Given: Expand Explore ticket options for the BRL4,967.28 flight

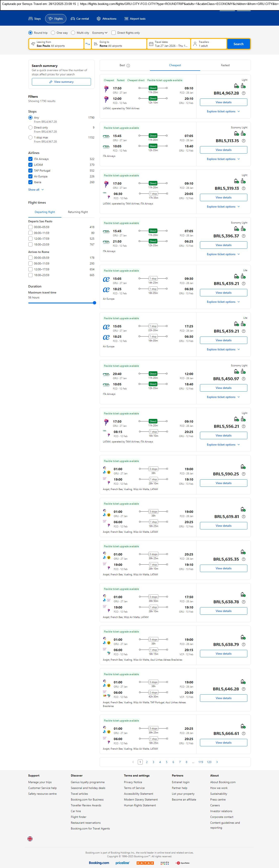Looking at the screenshot, I should 223,112.
